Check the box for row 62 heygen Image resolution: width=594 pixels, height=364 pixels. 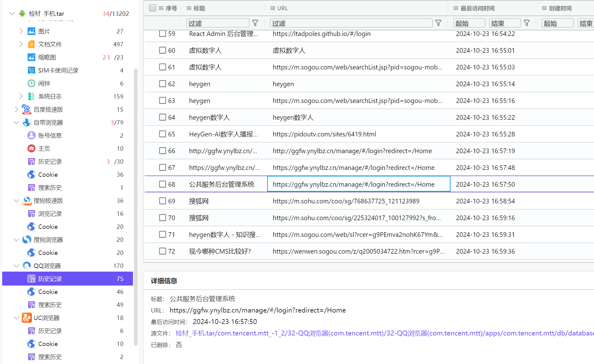pos(162,84)
